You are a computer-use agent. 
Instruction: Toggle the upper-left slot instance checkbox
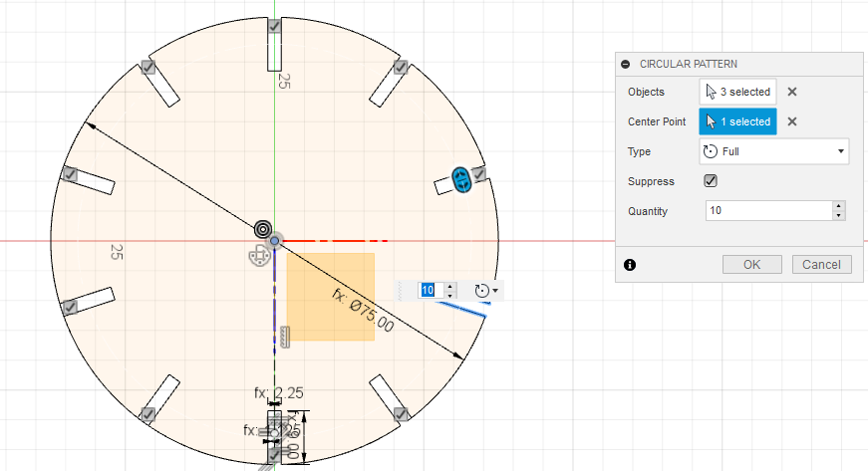[x=147, y=68]
